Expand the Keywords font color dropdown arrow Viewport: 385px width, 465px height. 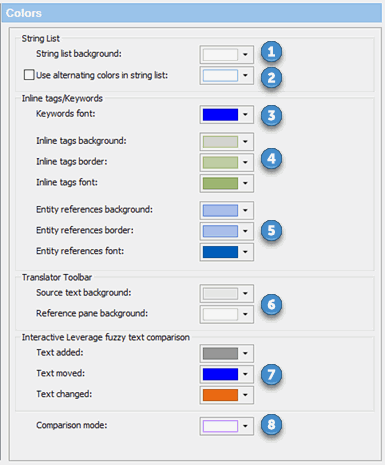point(245,114)
